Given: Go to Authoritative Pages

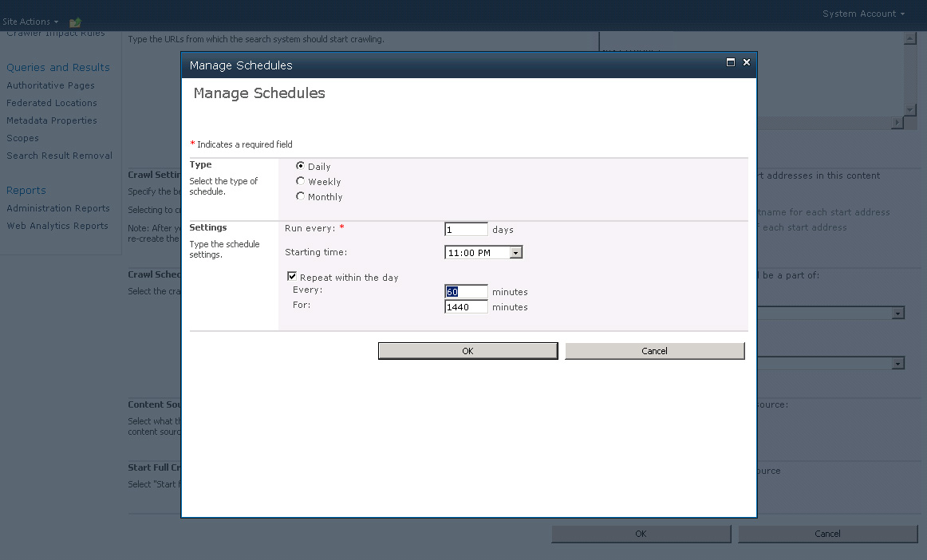Looking at the screenshot, I should pos(50,85).
